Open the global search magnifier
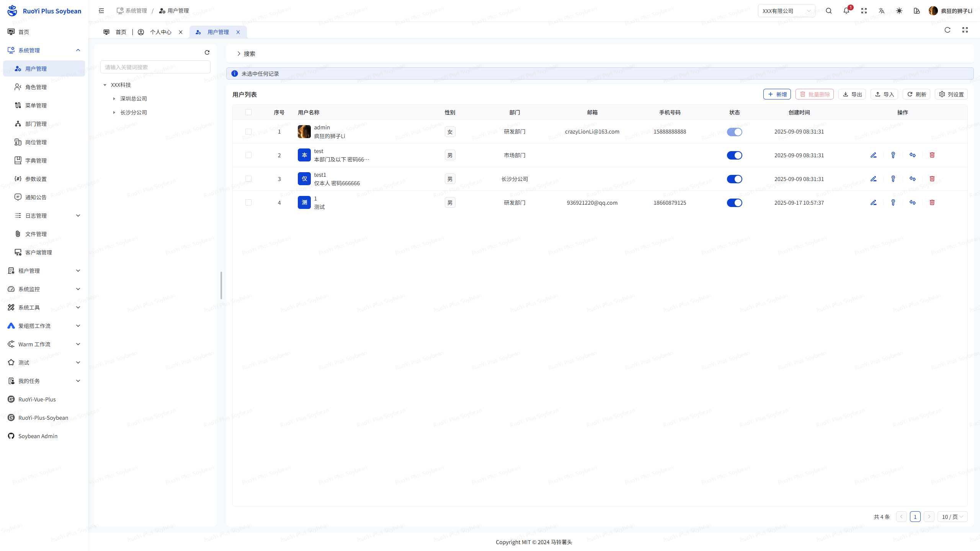 point(828,11)
